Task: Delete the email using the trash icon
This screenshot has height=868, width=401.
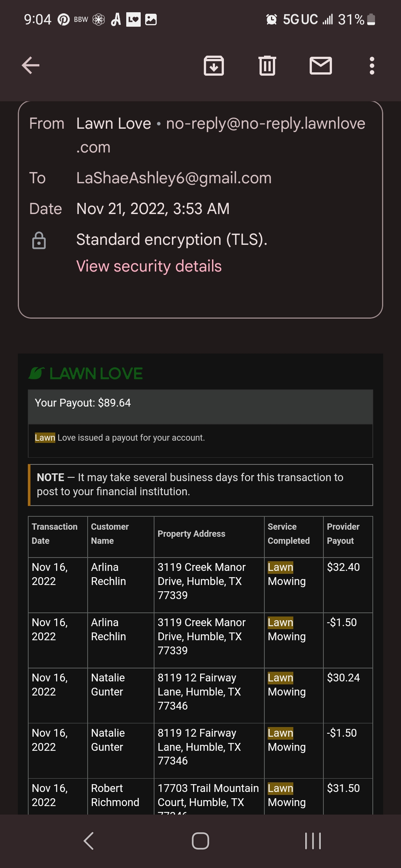Action: [x=267, y=66]
